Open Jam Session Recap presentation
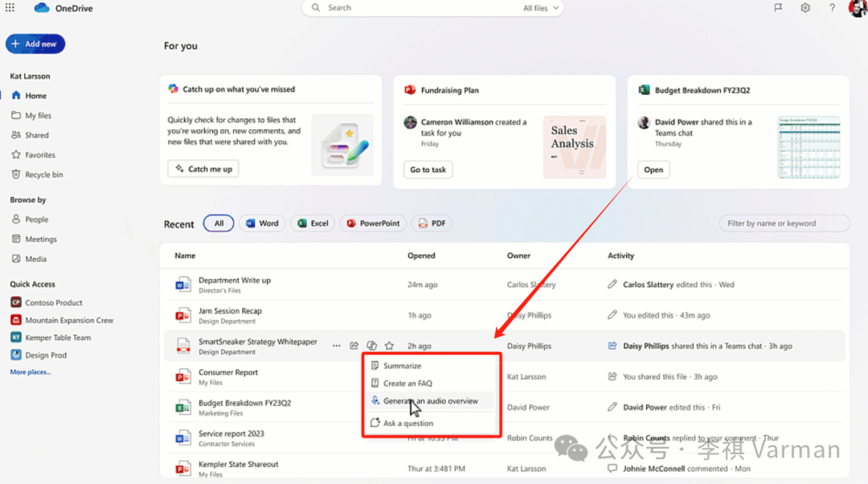Viewport: 868px width, 484px height. [x=231, y=311]
